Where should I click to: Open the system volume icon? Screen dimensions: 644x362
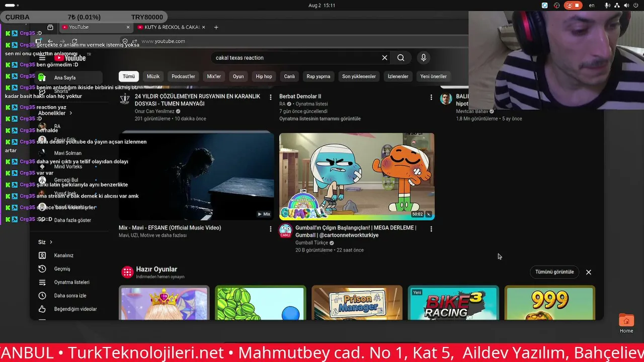coord(626,6)
